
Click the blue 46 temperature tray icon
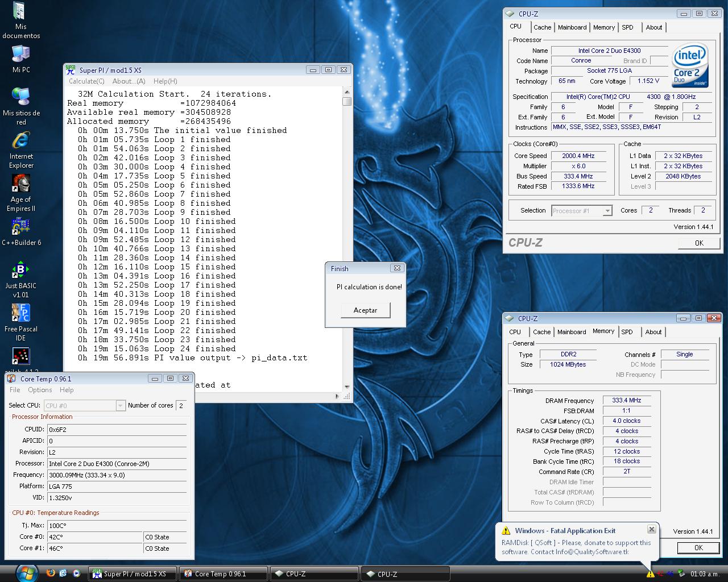tap(670, 573)
